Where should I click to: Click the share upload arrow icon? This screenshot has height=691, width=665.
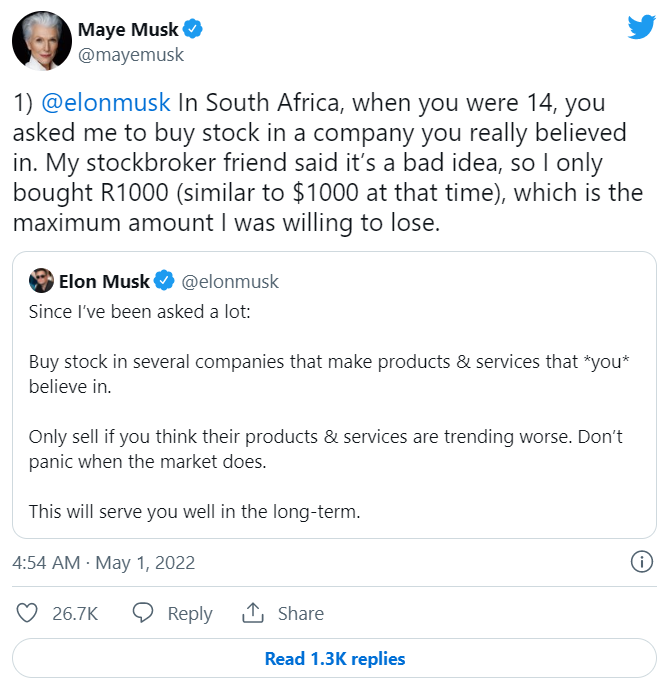253,613
